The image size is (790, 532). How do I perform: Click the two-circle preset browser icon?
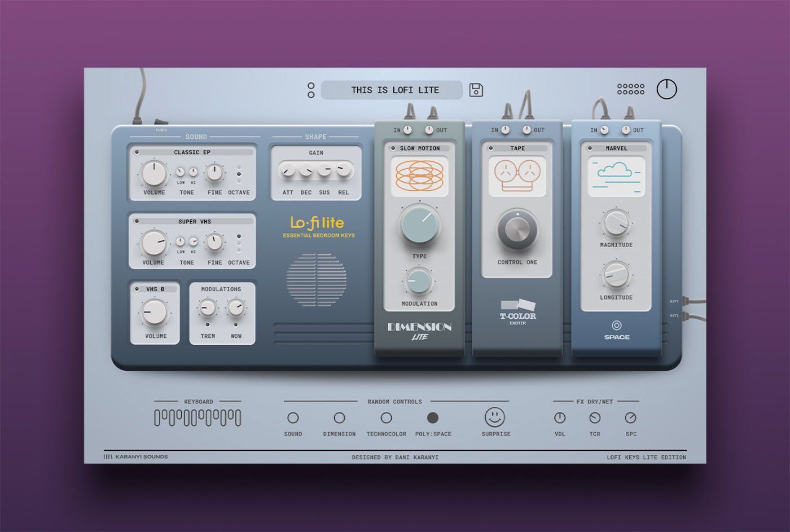click(x=311, y=90)
